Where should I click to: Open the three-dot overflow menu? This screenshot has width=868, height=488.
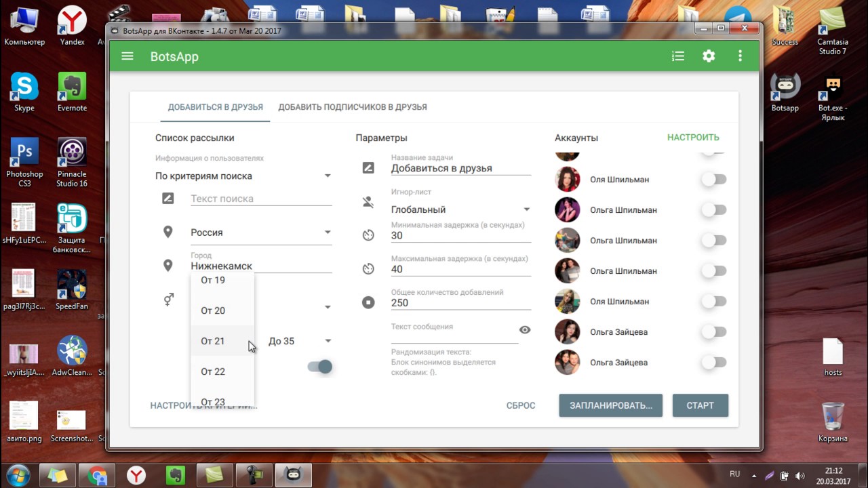[740, 56]
